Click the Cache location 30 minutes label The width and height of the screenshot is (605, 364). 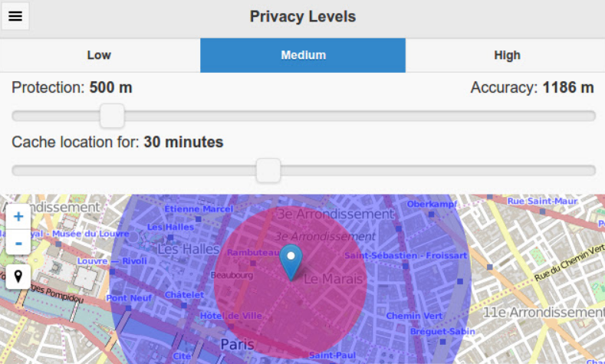coord(117,142)
